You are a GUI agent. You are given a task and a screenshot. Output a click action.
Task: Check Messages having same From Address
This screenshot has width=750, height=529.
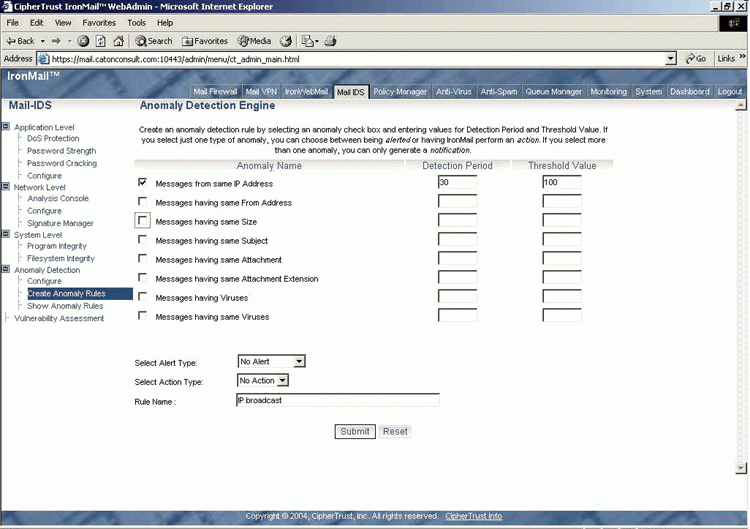142,201
